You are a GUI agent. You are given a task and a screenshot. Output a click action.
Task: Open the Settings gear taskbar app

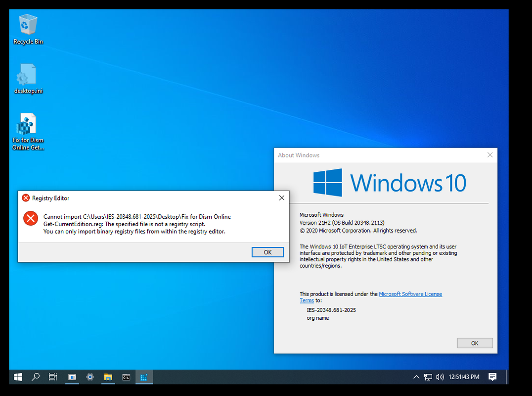90,377
